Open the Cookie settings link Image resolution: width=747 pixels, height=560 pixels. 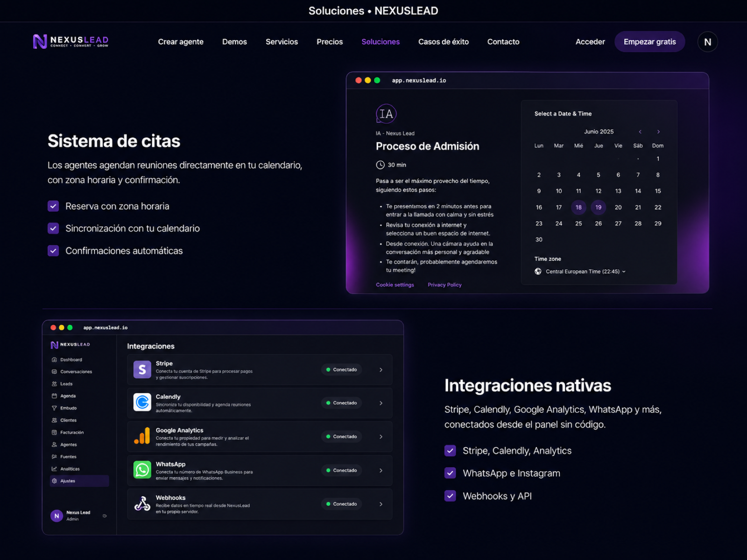coord(395,285)
